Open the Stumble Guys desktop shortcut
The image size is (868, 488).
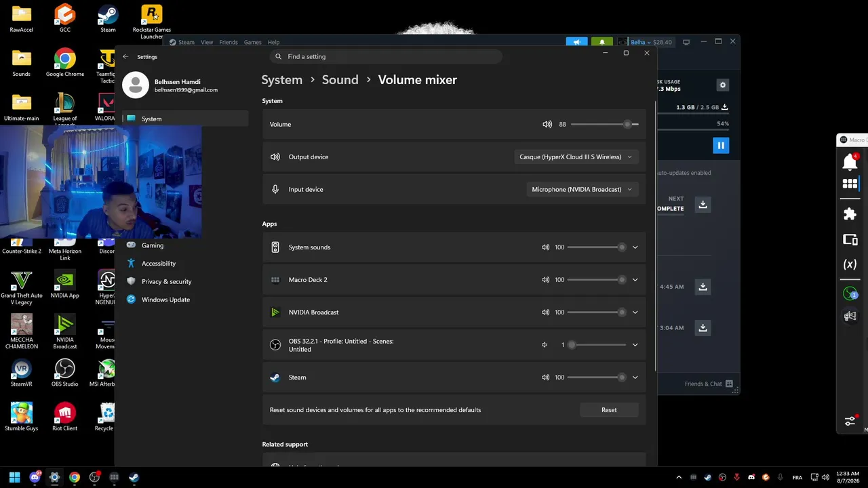point(22,416)
